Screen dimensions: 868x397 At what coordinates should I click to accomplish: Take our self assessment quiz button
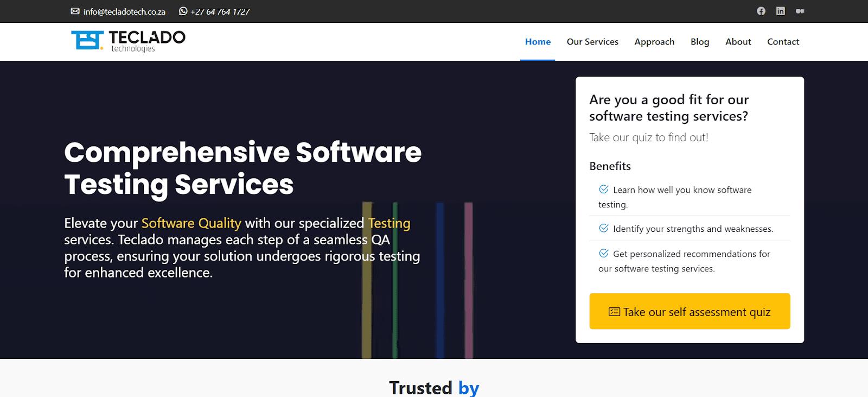(x=690, y=311)
